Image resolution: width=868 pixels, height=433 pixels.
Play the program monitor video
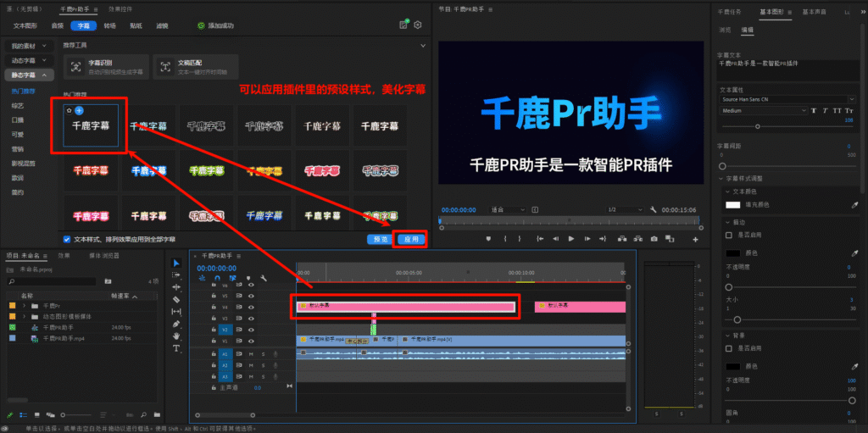click(x=571, y=239)
